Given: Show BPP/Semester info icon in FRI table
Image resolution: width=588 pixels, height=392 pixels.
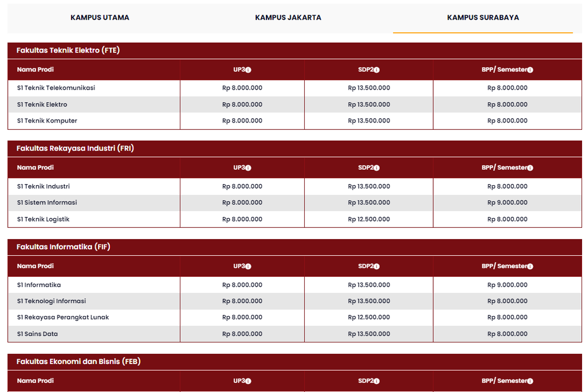Looking at the screenshot, I should [530, 168].
